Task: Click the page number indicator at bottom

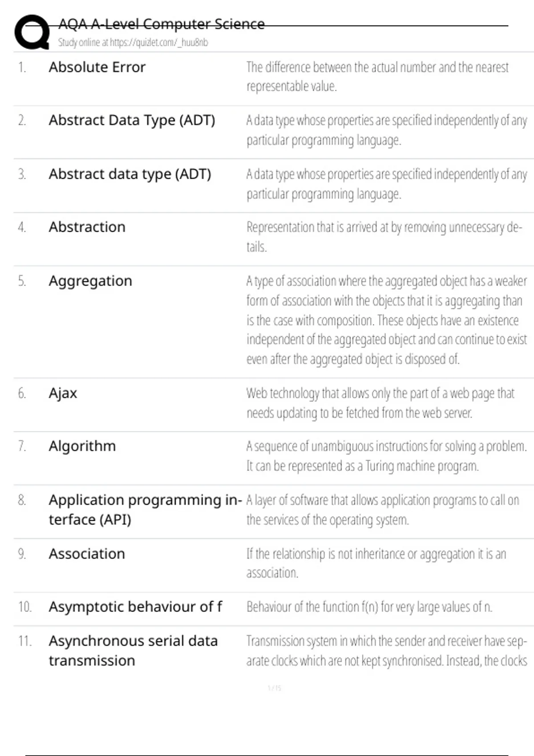Action: (x=274, y=688)
